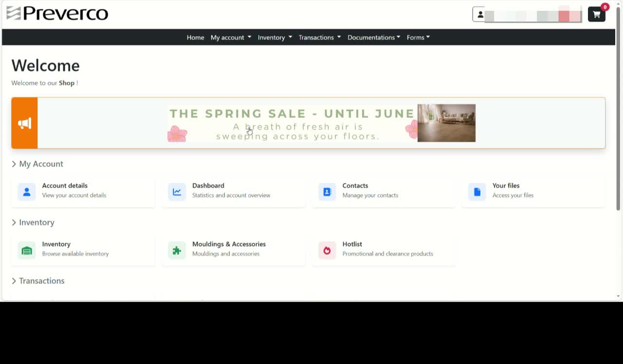
Task: Click the user profile icon
Action: 480,15
